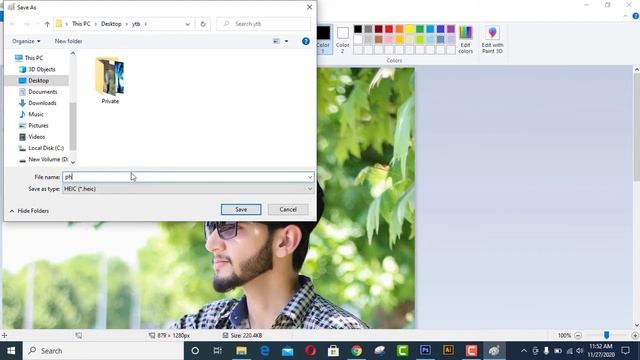The width and height of the screenshot is (640, 360).
Task: Click the Search ytb field
Action: 264,24
